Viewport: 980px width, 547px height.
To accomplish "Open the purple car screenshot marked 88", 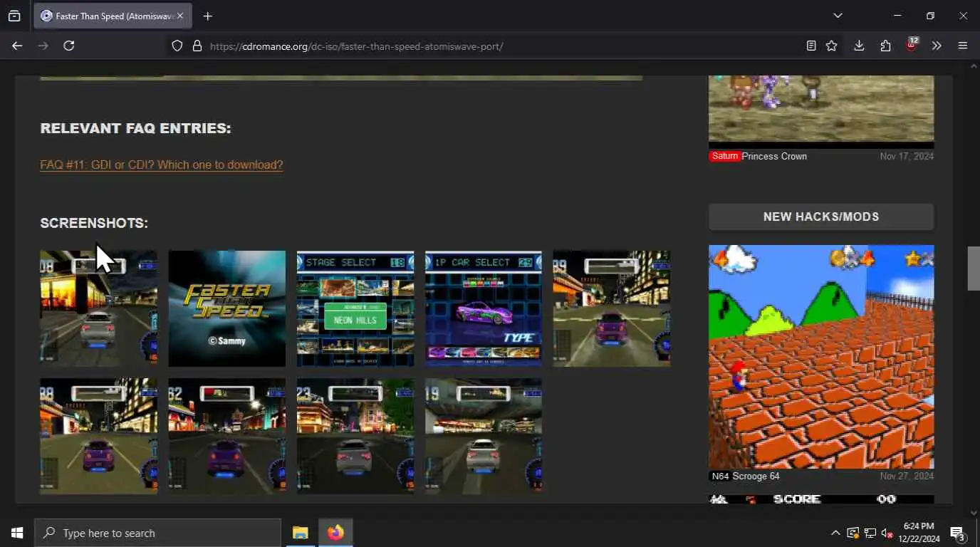I will (x=98, y=436).
